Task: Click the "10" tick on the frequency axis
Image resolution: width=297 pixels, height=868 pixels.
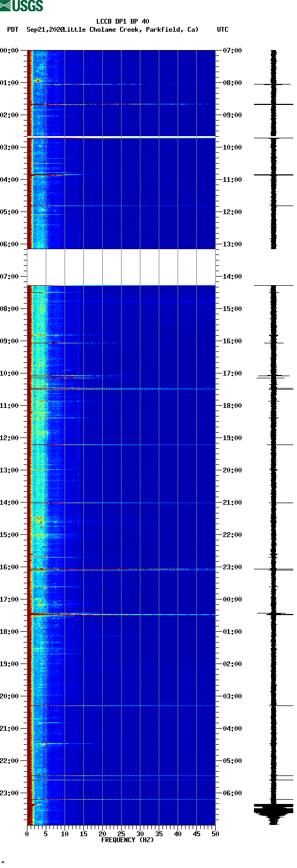Action: 65,834
